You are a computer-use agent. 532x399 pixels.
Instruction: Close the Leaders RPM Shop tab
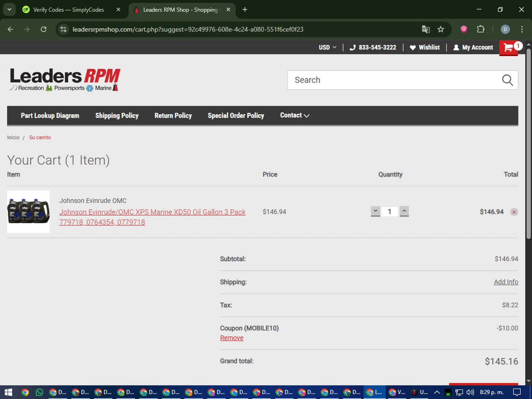click(228, 10)
